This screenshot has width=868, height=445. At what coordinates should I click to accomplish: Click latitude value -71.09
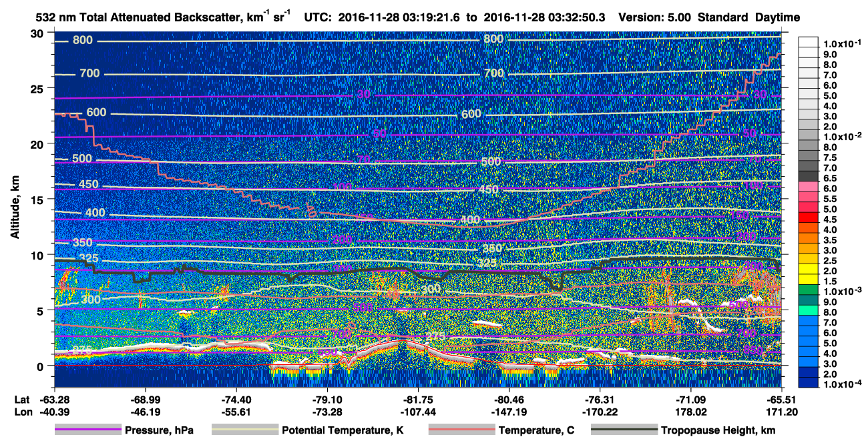tap(690, 400)
